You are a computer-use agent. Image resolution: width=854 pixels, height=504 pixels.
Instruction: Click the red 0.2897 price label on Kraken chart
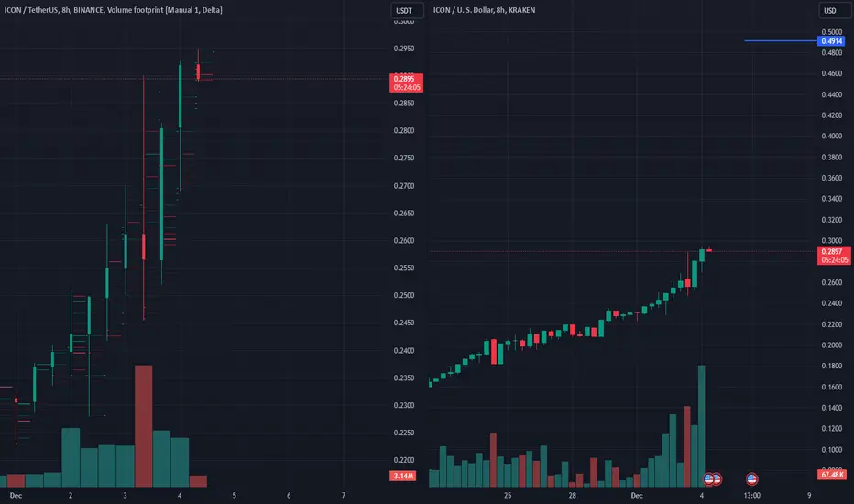point(834,256)
